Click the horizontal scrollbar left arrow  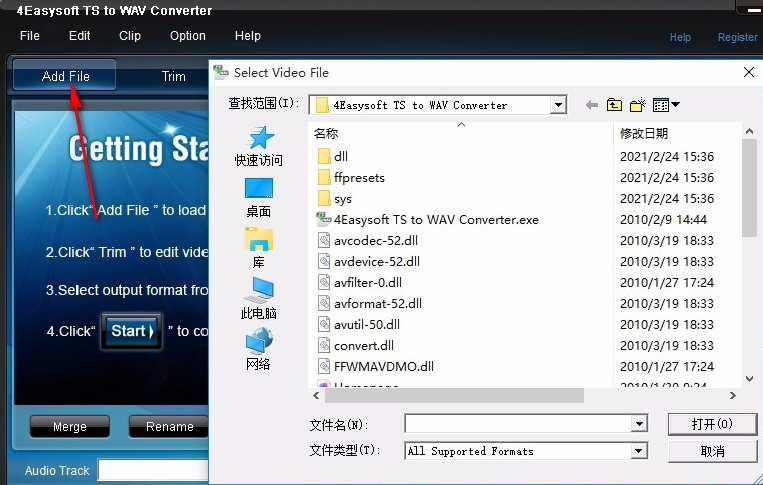(x=316, y=395)
